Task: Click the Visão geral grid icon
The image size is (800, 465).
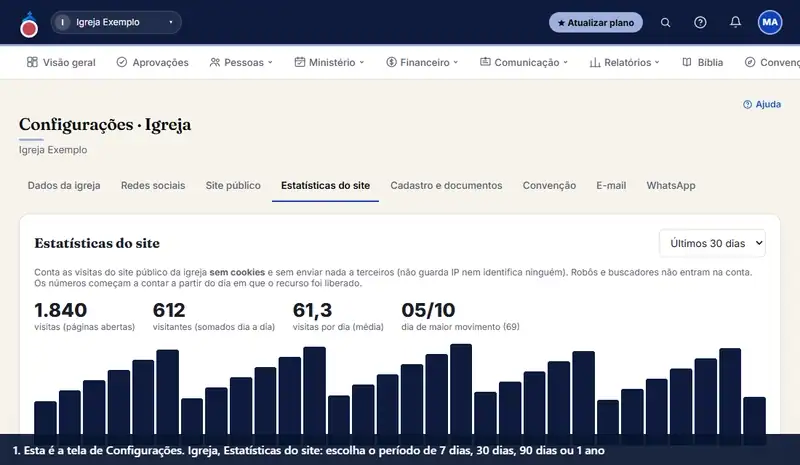Action: (x=32, y=62)
